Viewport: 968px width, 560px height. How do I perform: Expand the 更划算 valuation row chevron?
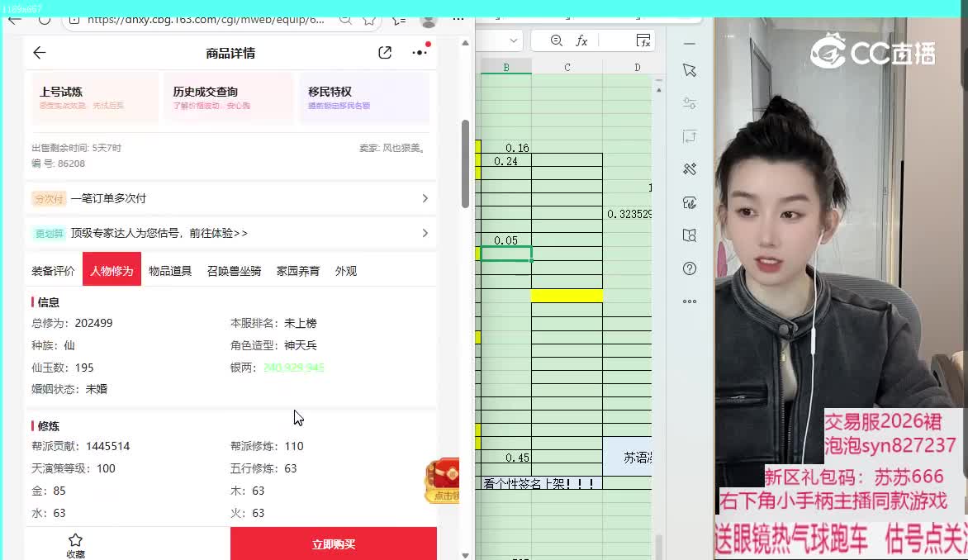pyautogui.click(x=425, y=233)
